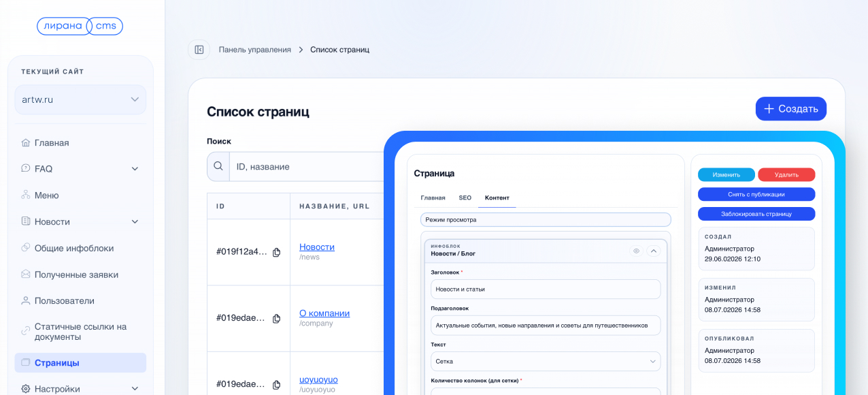Click the Настройки gear icon

click(26, 390)
